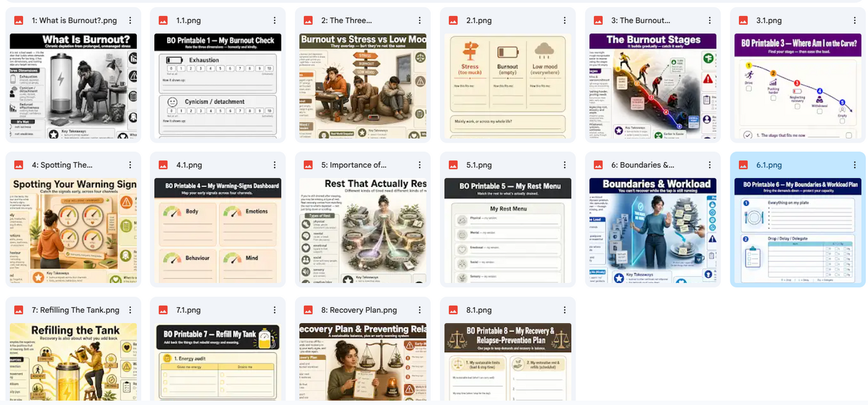Open more actions for 7: Refilling The Tank.png
This screenshot has width=868, height=405.
(x=130, y=310)
